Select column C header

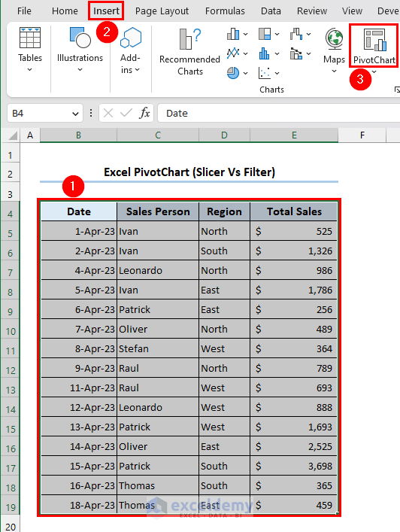click(x=158, y=135)
